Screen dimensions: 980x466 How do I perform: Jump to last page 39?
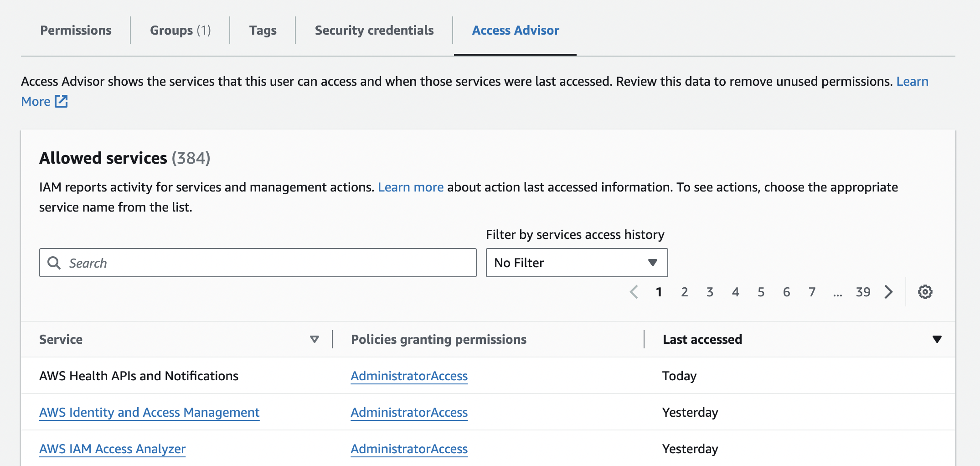(x=863, y=292)
